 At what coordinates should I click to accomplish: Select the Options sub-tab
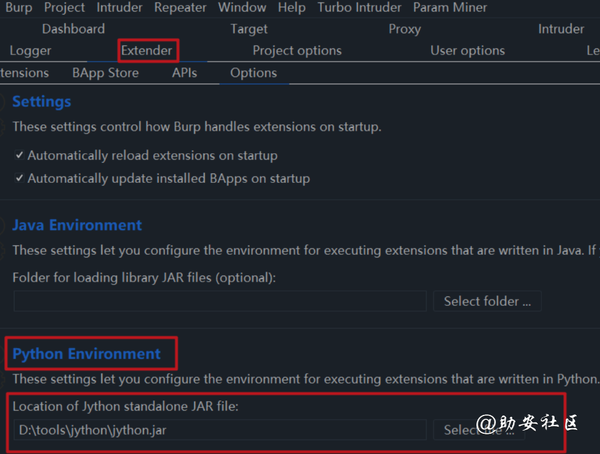253,73
